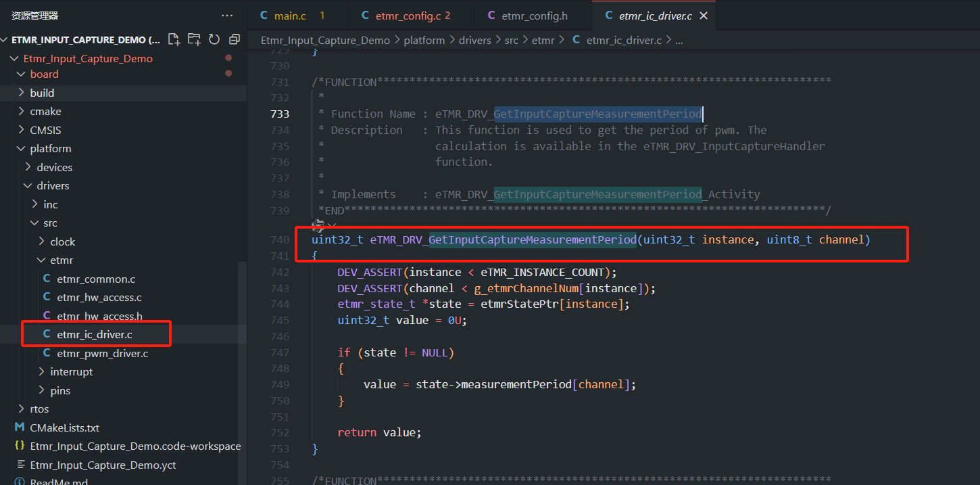
Task: Collapse the platform folder
Action: pos(22,148)
